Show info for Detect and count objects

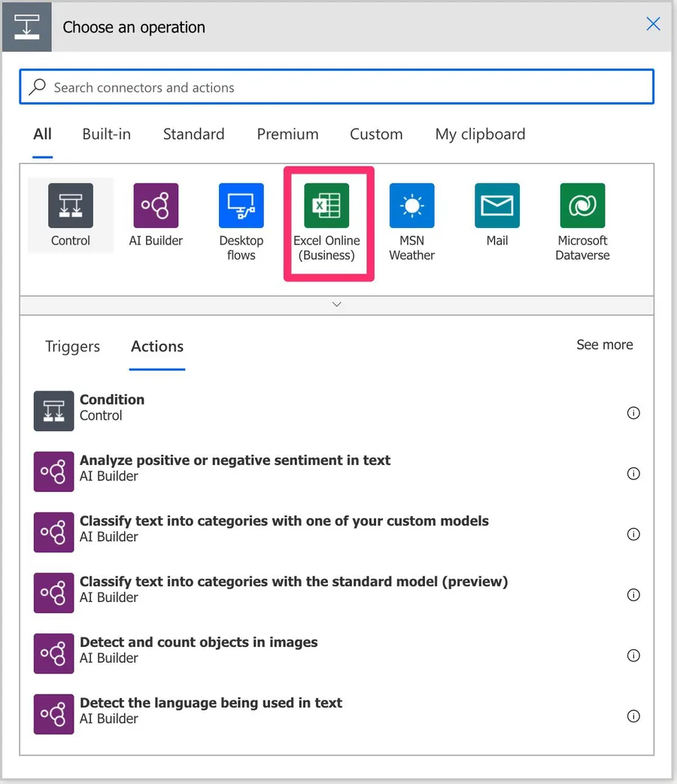(x=633, y=655)
